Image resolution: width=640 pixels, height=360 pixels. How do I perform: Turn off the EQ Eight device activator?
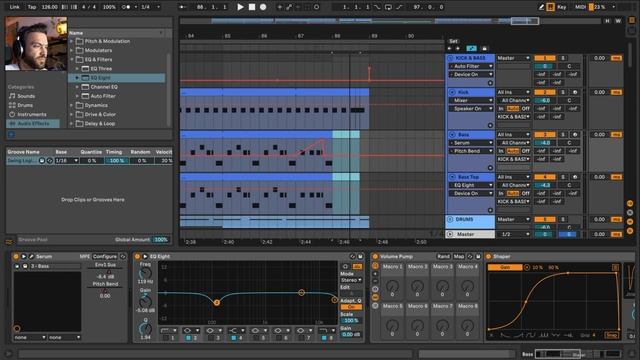point(137,256)
